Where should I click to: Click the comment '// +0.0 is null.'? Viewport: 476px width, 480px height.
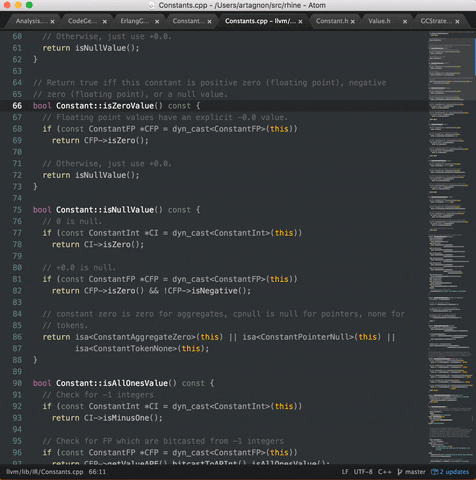[x=79, y=267]
